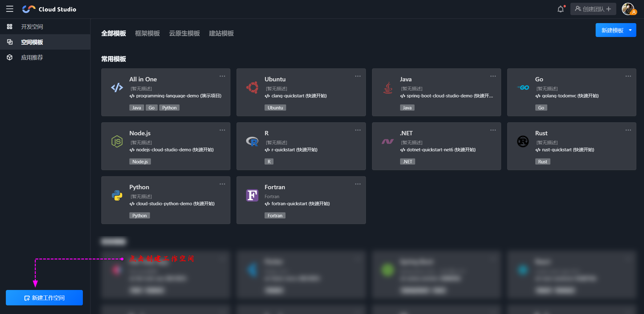Open more options on Rust card

pos(628,130)
